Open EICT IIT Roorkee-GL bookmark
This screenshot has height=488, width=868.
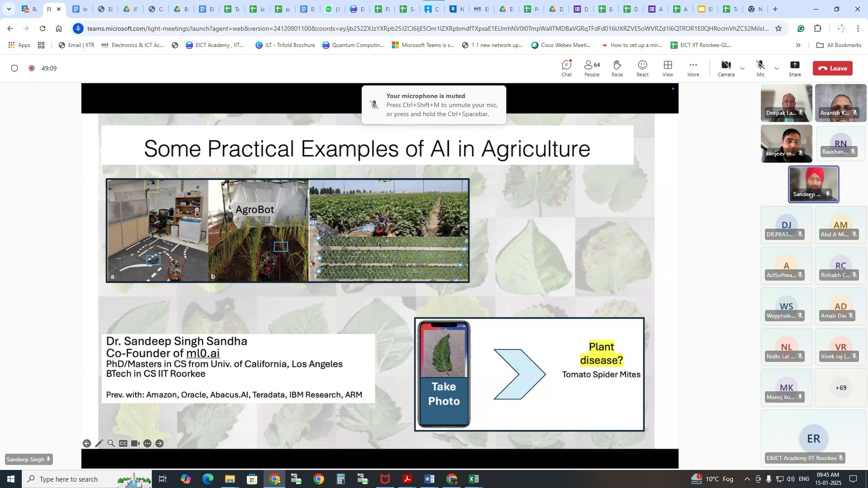click(701, 45)
